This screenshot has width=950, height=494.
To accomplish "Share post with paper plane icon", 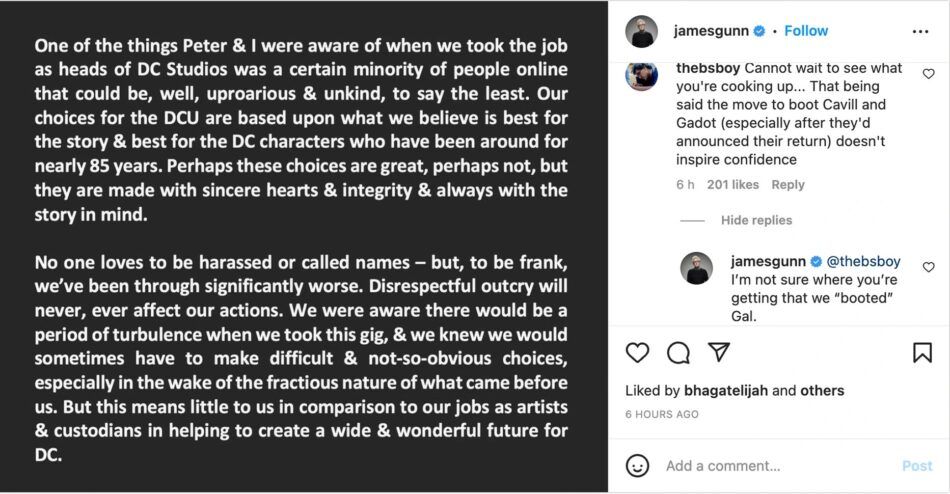I will [x=718, y=352].
